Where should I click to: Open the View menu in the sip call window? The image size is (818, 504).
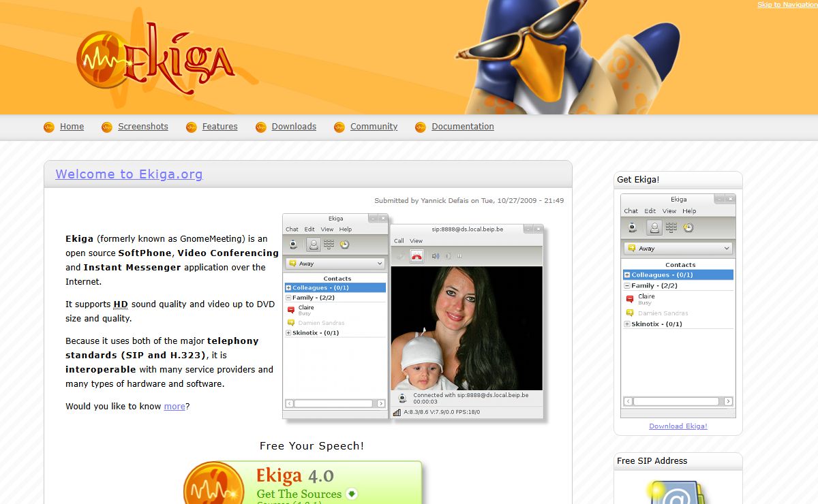(x=416, y=241)
